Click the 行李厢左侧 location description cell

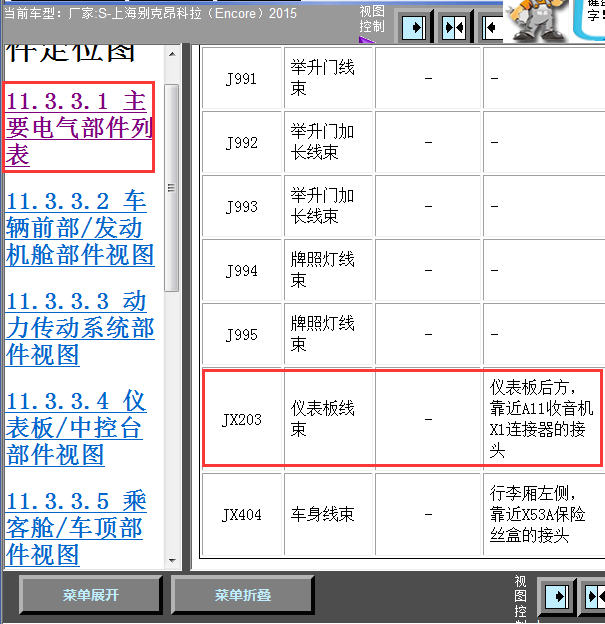click(x=544, y=514)
